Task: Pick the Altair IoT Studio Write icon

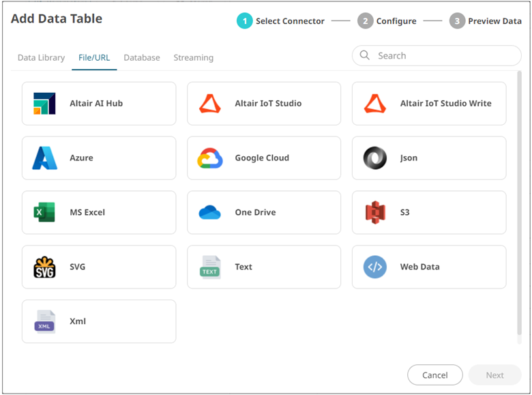Action: pyautogui.click(x=375, y=104)
